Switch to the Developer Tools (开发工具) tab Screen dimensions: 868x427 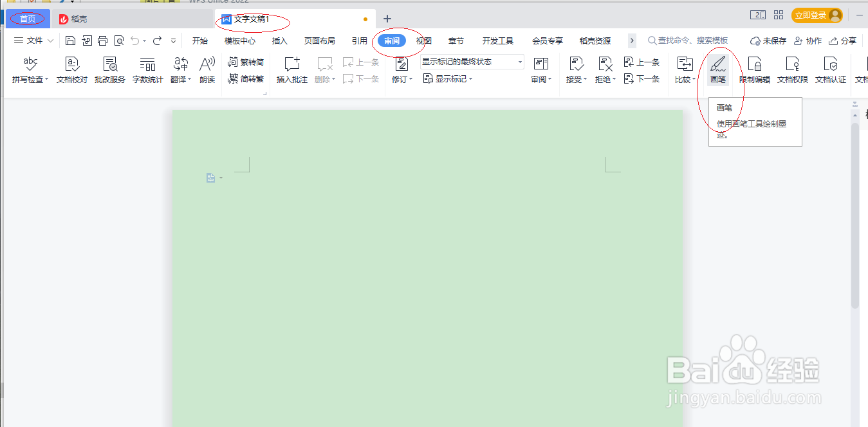498,41
